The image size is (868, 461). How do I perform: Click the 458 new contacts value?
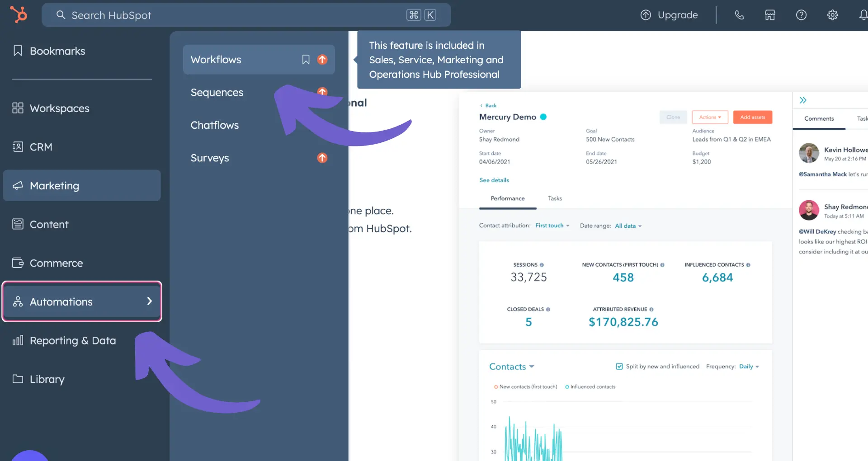(x=623, y=278)
